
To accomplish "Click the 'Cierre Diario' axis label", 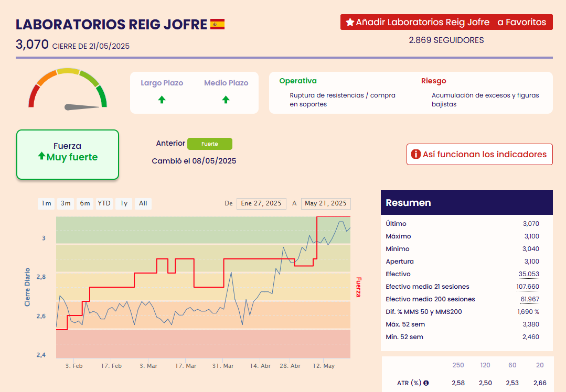I will point(27,287).
